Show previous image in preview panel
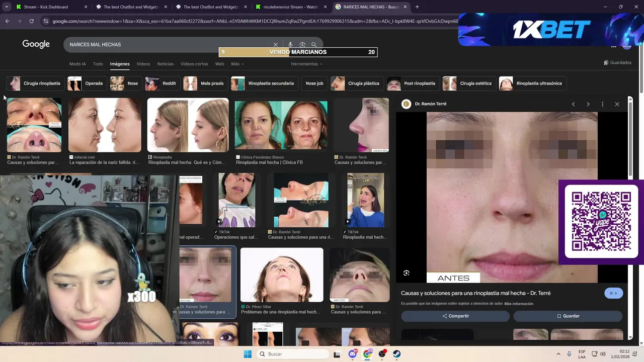The width and height of the screenshot is (644, 362). [x=573, y=104]
